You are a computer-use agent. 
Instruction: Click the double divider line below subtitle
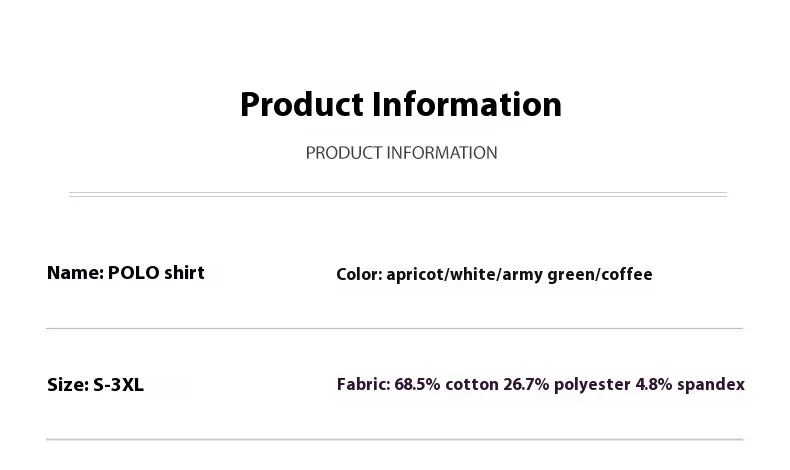tap(397, 194)
